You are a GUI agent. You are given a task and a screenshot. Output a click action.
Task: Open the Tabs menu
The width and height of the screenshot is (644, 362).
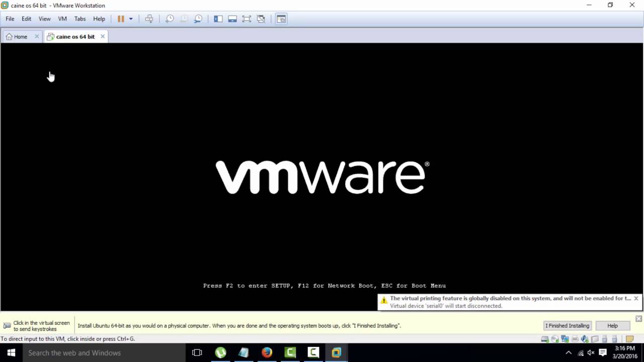tap(80, 19)
